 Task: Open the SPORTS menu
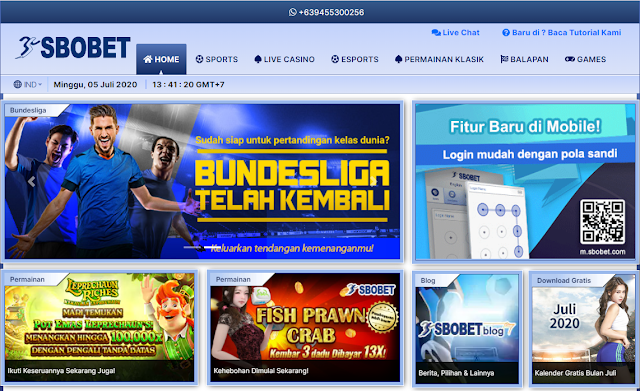[x=217, y=59]
